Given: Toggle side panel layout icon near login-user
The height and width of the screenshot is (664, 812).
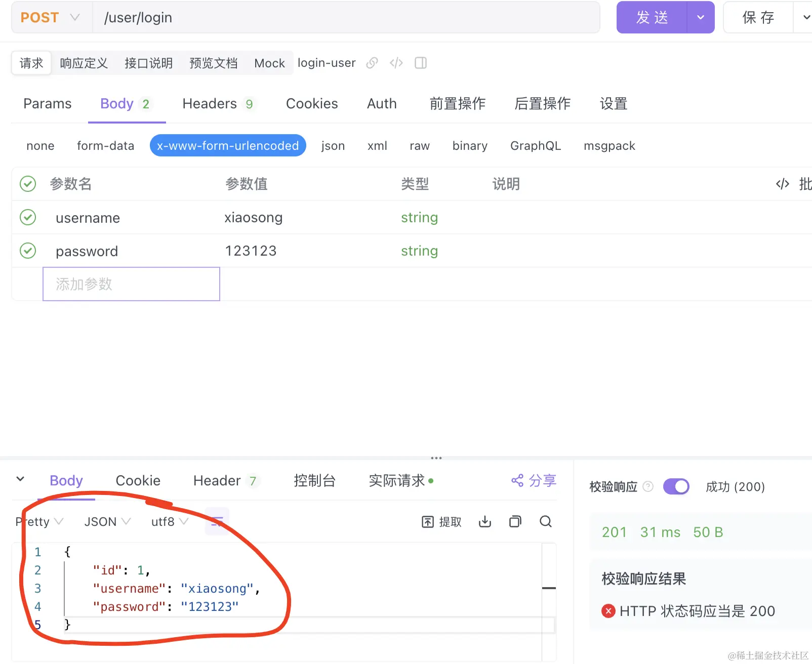Looking at the screenshot, I should (421, 63).
